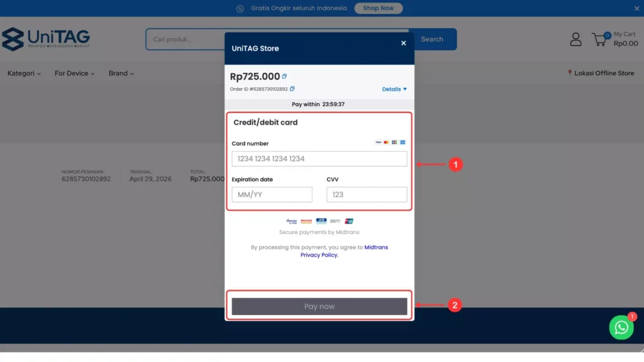Close the UniTAG Store payment popup
Screen dimensions: 644x362
[x=403, y=43]
